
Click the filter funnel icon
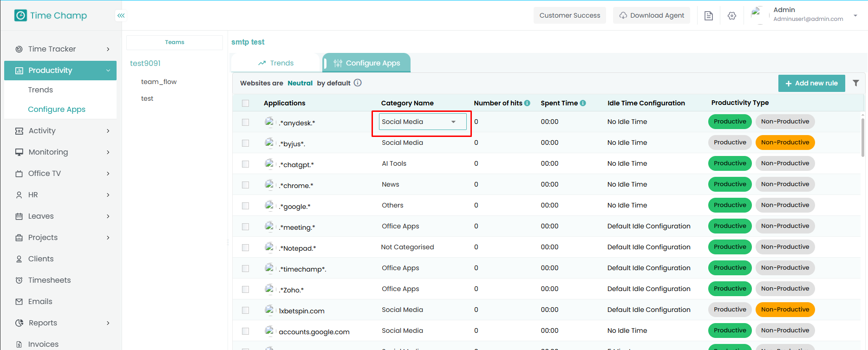tap(855, 83)
